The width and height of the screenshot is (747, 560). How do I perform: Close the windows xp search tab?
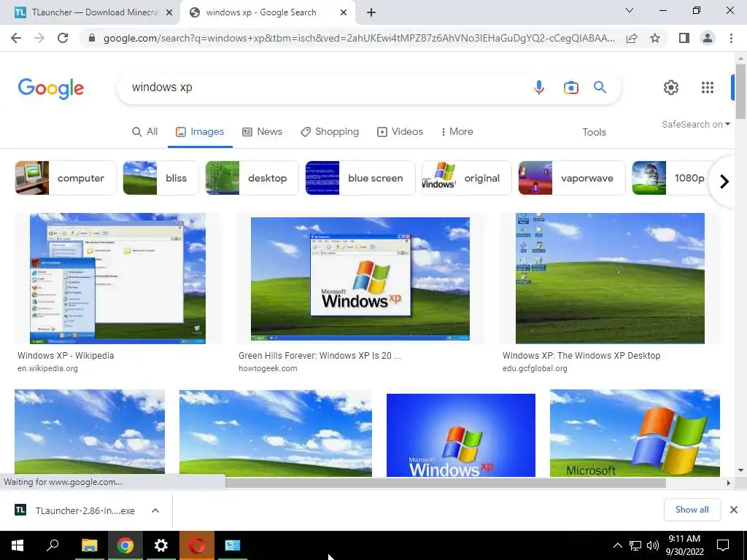pyautogui.click(x=344, y=13)
